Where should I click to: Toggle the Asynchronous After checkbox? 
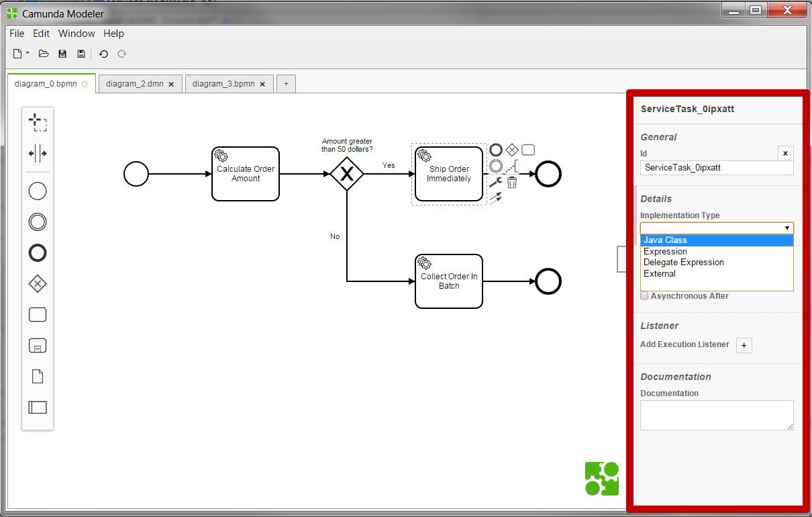pos(644,296)
